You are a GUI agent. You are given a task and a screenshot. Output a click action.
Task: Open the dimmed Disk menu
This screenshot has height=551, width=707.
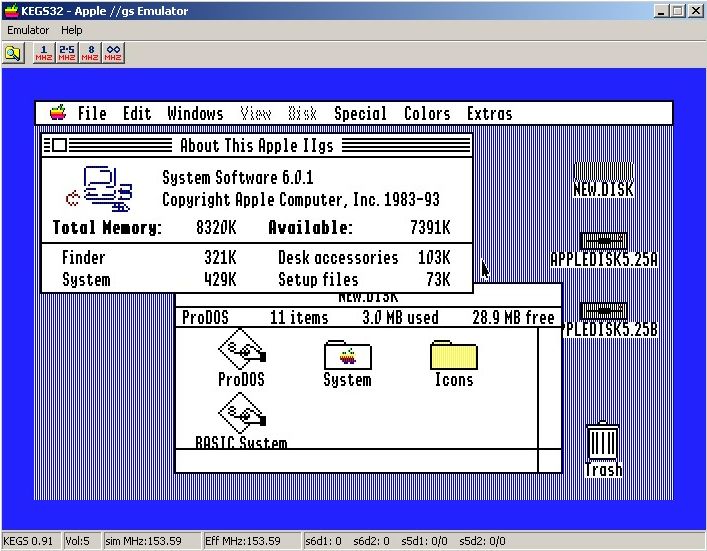[x=303, y=113]
